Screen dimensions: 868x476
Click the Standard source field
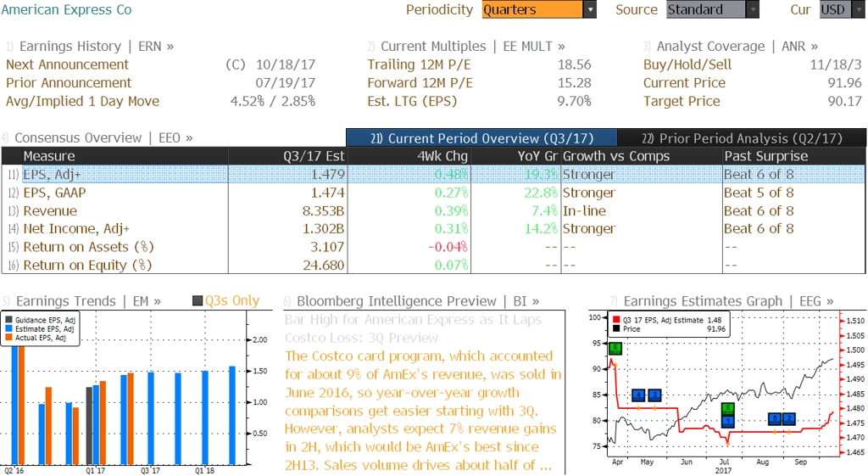pos(706,9)
